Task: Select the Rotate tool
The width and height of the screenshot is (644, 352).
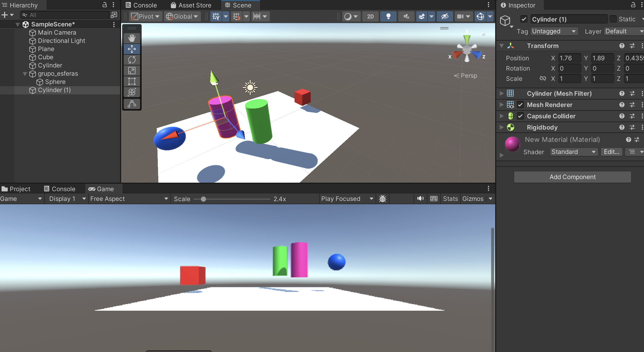Action: [132, 60]
